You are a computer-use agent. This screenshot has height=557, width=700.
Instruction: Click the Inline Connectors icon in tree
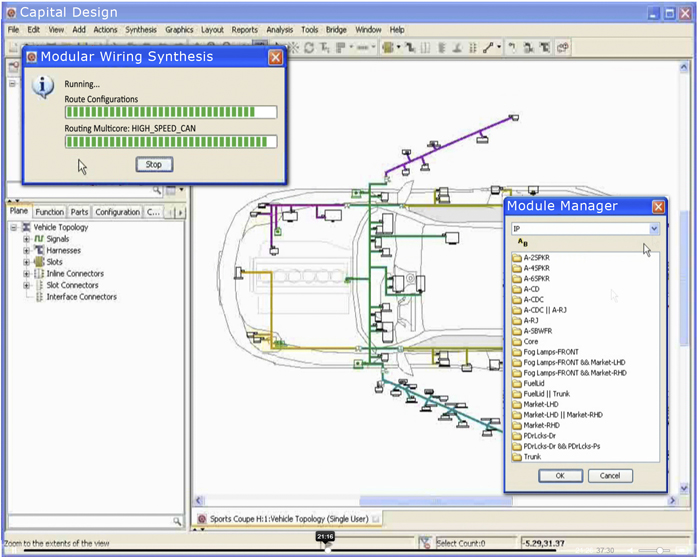(x=39, y=274)
